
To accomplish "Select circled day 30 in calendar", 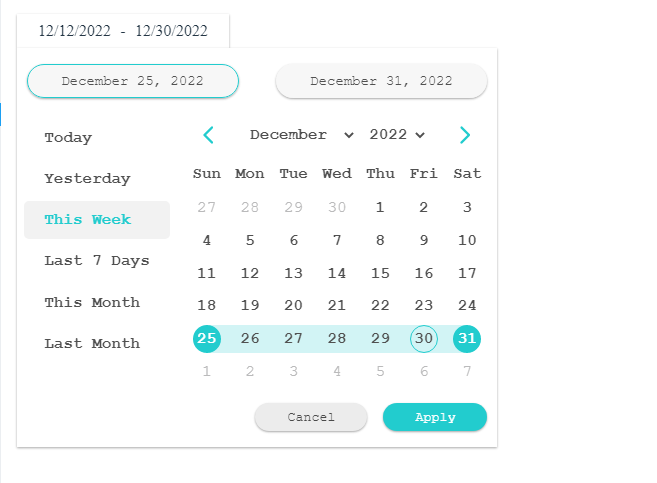I will pos(424,338).
